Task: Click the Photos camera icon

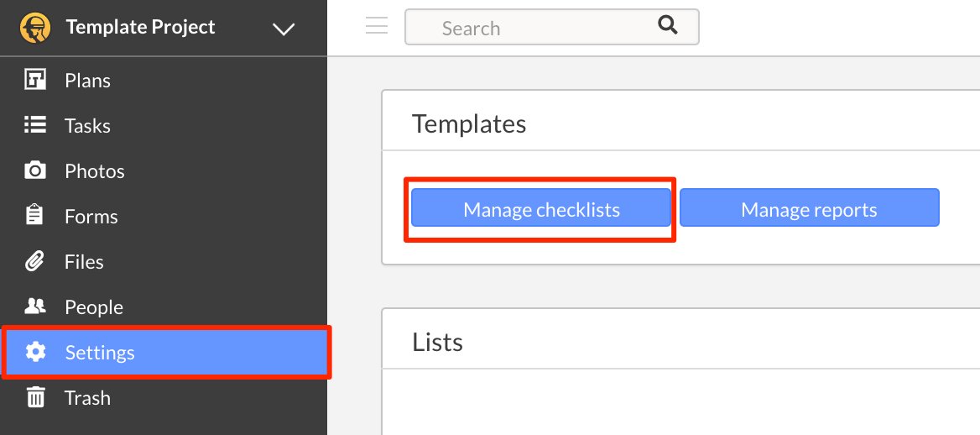Action: click(x=35, y=170)
